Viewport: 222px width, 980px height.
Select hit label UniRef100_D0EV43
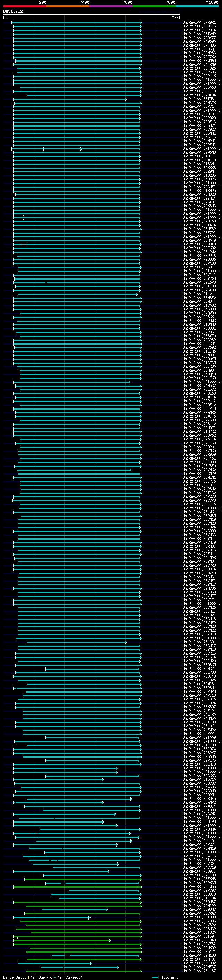click(199, 408)
